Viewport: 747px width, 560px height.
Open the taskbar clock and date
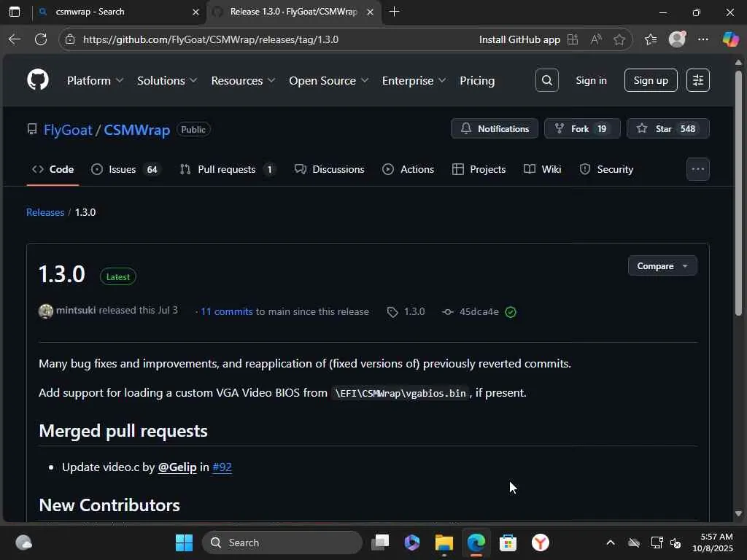[x=712, y=542]
